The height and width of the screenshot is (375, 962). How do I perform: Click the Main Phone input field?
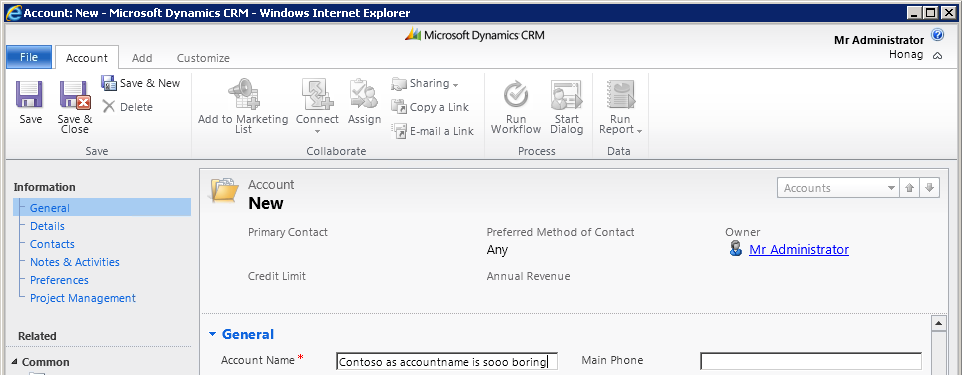811,361
